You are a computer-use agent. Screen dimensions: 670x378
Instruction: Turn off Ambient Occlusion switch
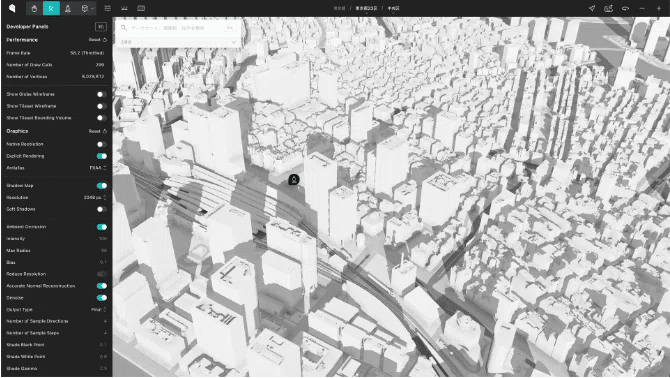(102, 227)
